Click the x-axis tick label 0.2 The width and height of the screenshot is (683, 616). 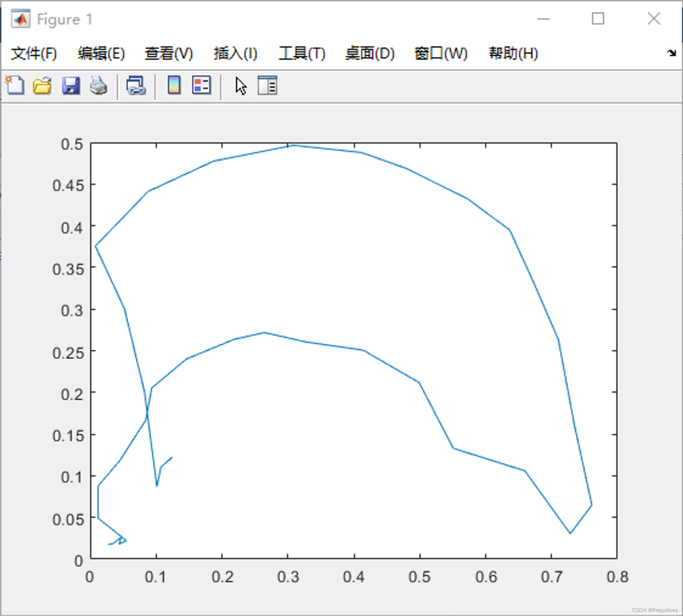click(x=222, y=577)
